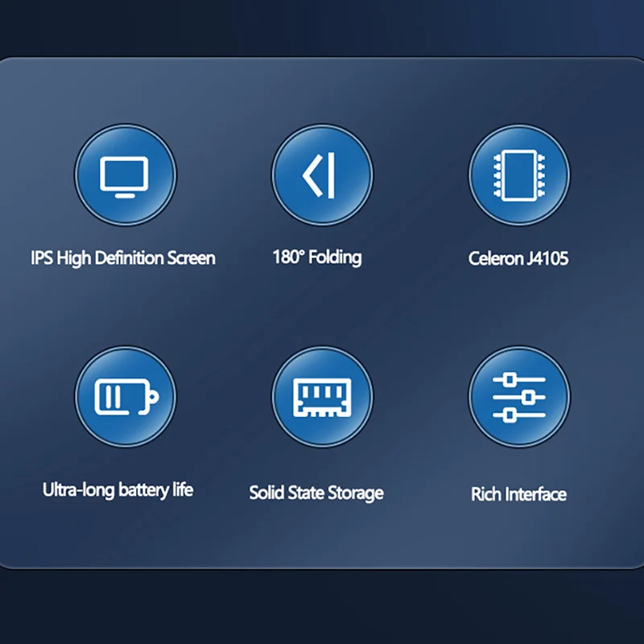
Task: Select the Solid State Storage label
Action: [316, 493]
